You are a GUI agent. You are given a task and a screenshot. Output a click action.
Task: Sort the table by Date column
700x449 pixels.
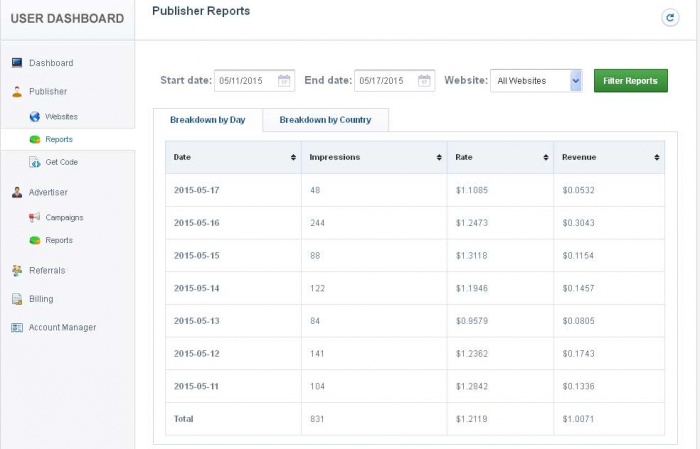click(293, 158)
